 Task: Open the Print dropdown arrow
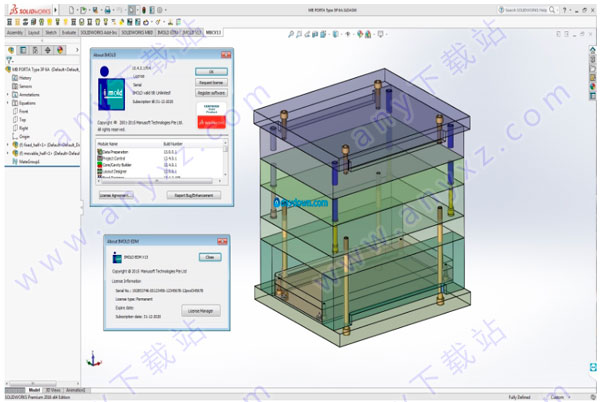pos(113,10)
